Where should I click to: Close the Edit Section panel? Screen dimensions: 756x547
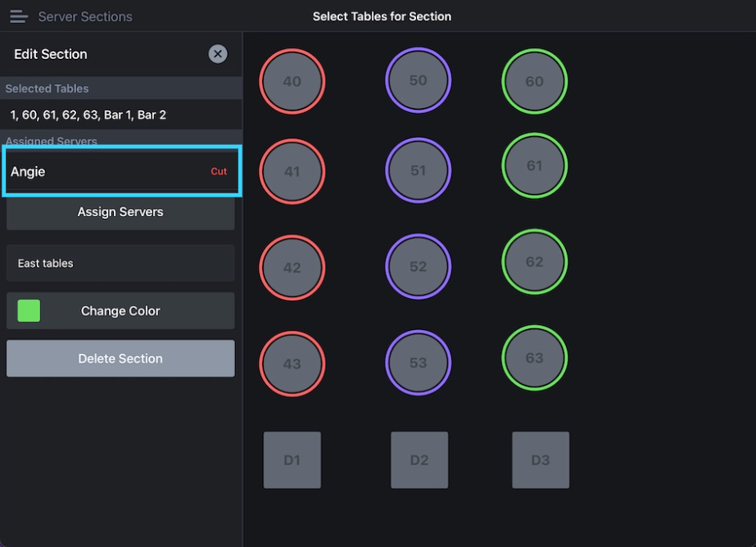click(218, 54)
